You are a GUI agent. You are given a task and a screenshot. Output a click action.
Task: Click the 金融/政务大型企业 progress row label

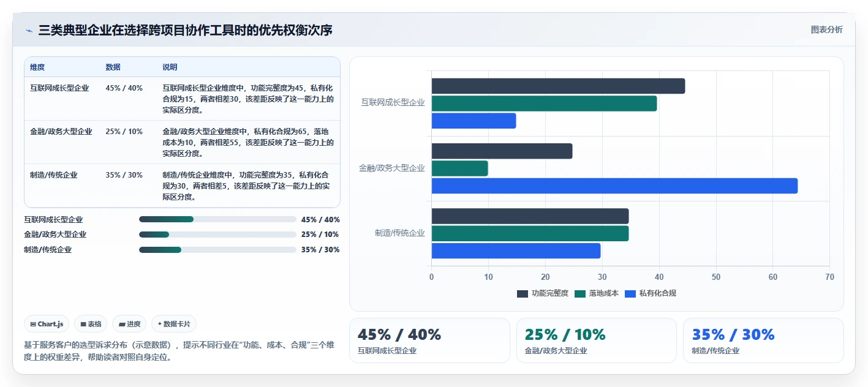55,235
